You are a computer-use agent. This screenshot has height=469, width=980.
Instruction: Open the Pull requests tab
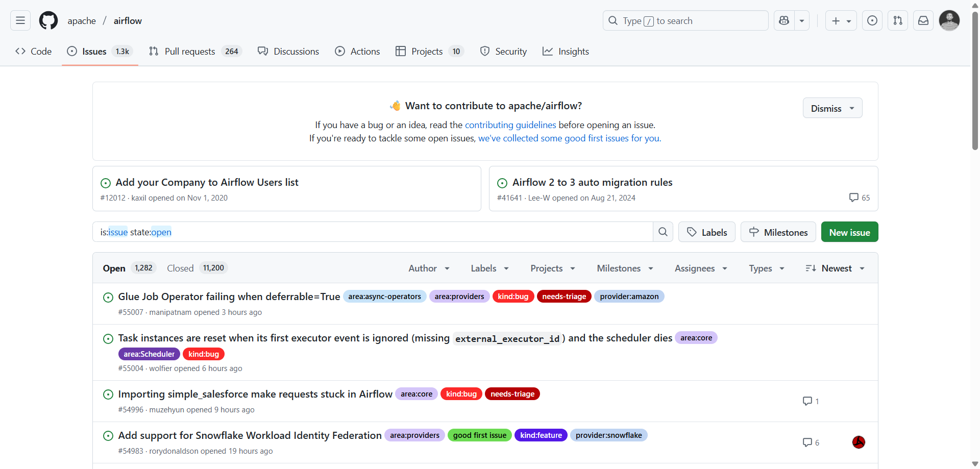coord(195,51)
